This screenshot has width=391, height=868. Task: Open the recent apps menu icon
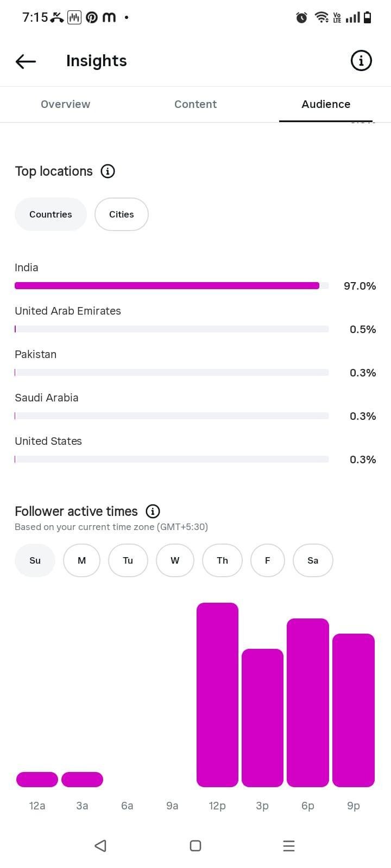click(289, 846)
